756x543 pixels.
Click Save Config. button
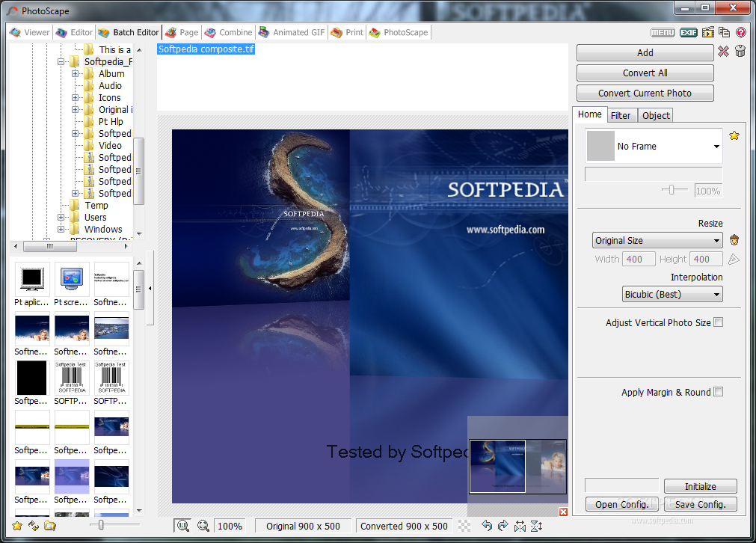[700, 504]
